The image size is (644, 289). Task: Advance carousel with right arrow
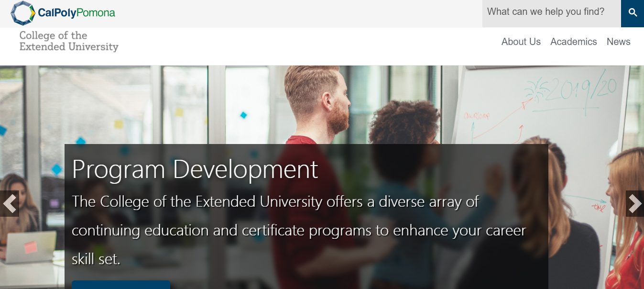tap(634, 203)
